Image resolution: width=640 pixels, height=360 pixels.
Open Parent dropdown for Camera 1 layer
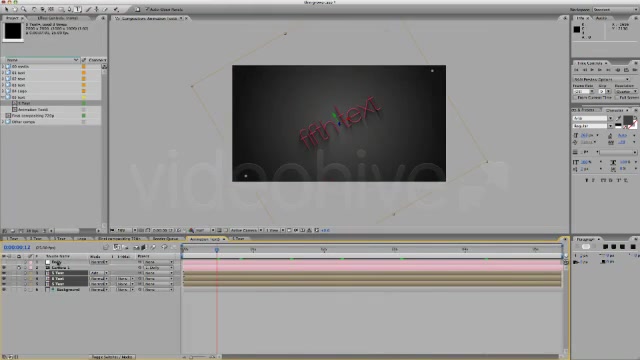tap(158, 268)
